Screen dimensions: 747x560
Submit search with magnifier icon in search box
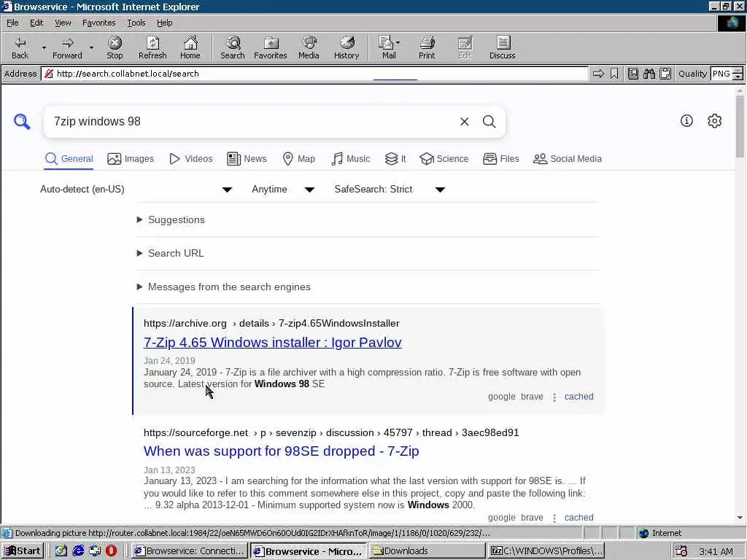pos(489,122)
